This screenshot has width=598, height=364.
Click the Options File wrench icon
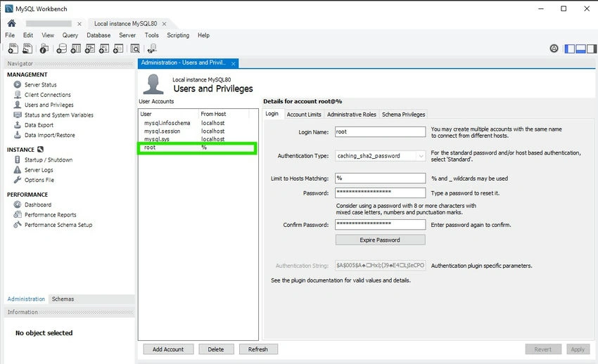[x=18, y=180]
